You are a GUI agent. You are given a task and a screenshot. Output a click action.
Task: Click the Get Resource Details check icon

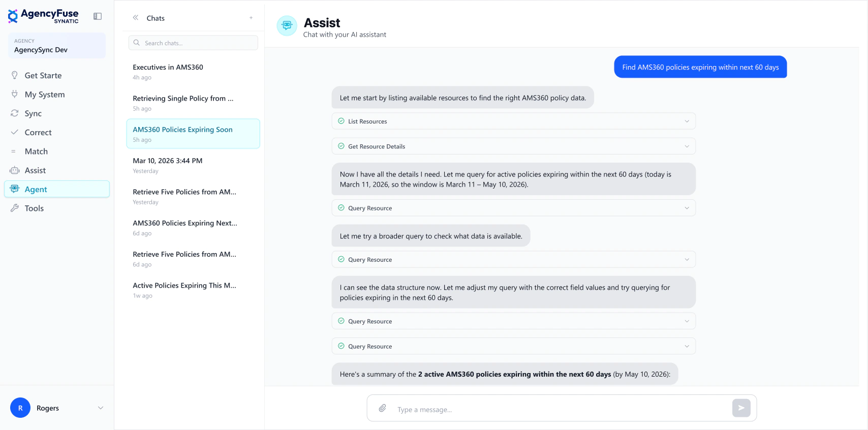pos(342,146)
